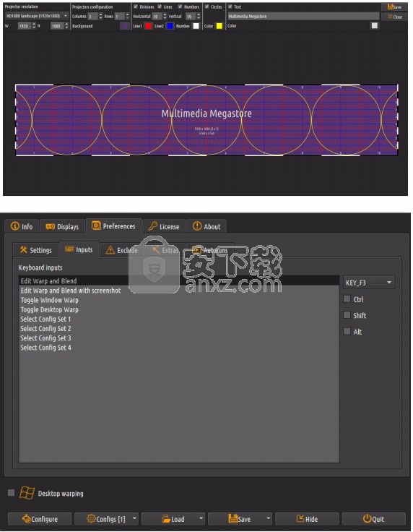Screen dimensions: 413x532
Task: Pick the Line2 blue color swatch
Action: [x=170, y=26]
